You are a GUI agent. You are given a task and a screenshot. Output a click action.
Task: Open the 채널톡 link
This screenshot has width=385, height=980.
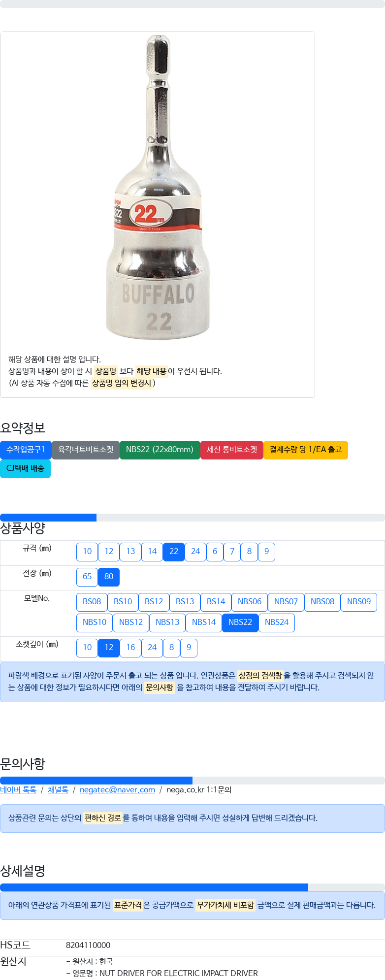click(58, 790)
